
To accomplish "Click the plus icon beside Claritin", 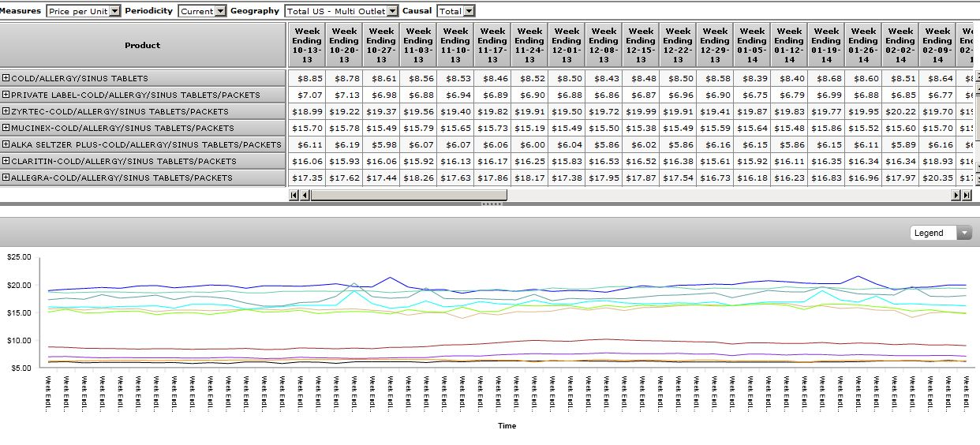I will click(x=6, y=161).
